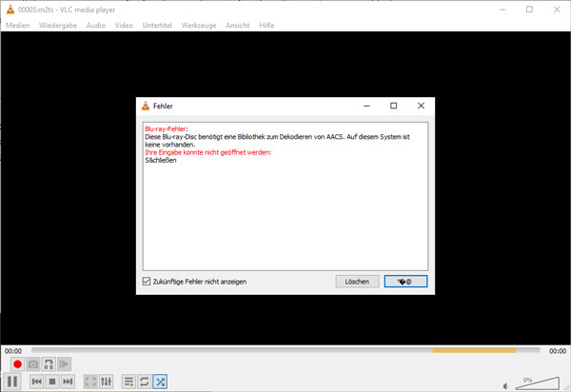
Task: Stop playback with the stop button
Action: coord(52,382)
